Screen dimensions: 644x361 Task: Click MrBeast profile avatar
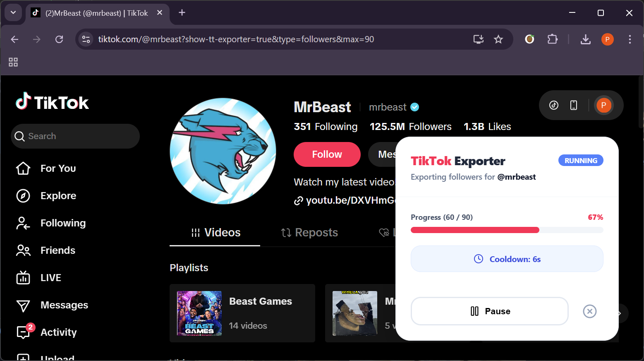[x=223, y=151]
